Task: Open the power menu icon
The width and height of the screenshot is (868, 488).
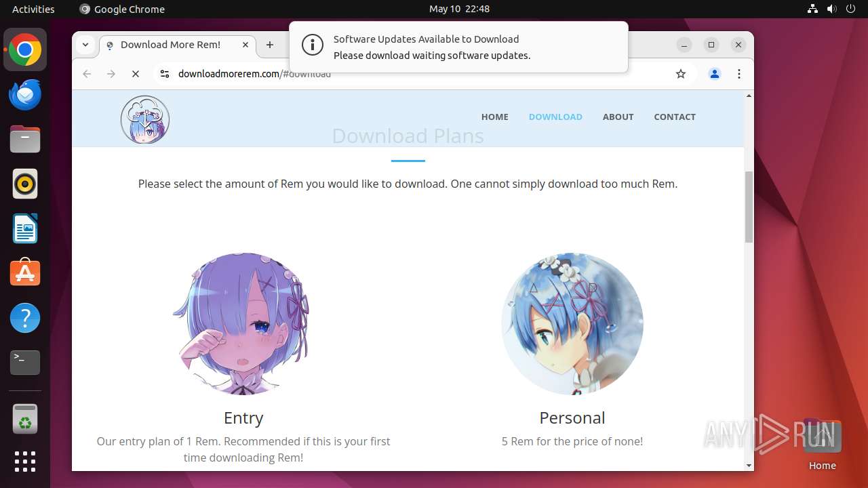Action: [852, 9]
